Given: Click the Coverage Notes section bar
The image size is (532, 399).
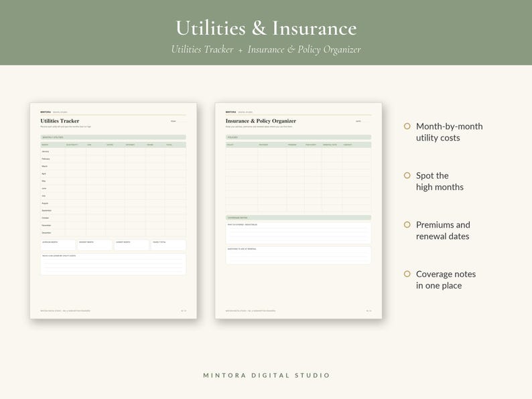Looking at the screenshot, I should click(x=299, y=218).
